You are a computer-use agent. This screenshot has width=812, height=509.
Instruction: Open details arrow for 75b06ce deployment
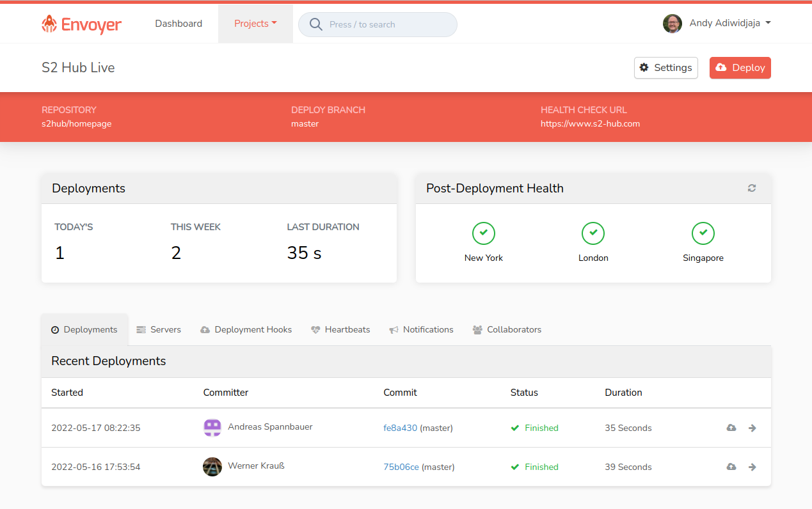point(752,467)
